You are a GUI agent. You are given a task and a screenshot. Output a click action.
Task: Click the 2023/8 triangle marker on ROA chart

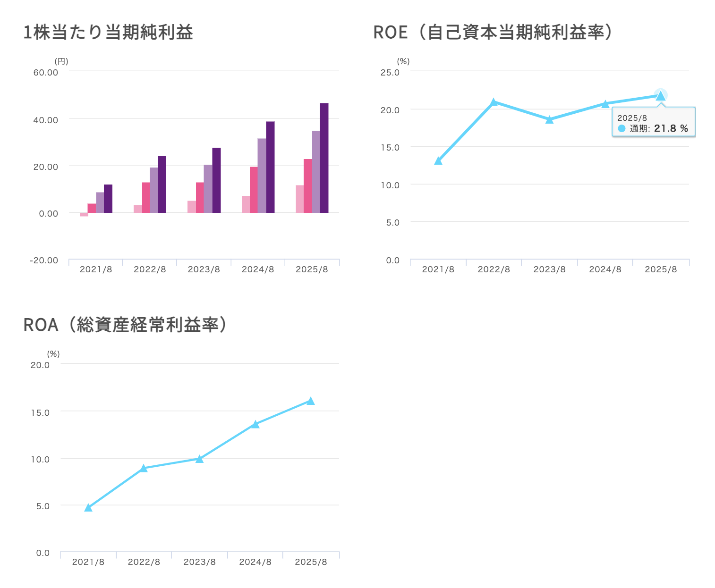tap(199, 459)
